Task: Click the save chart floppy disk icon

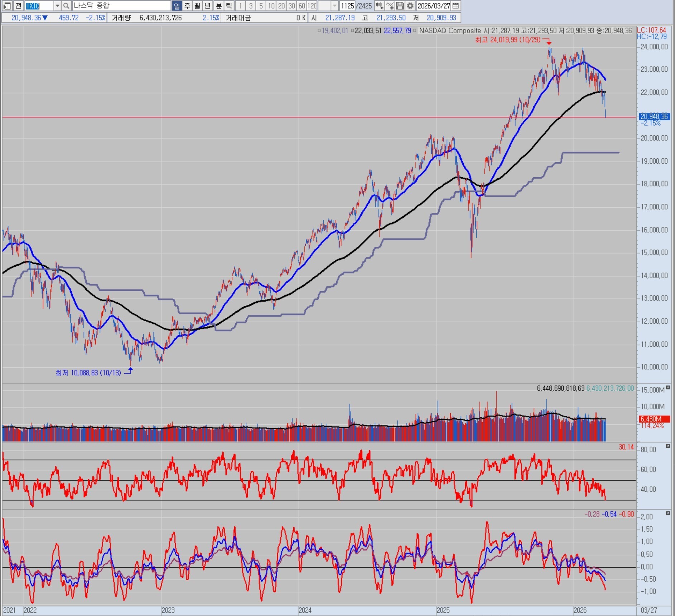Action: pos(400,6)
